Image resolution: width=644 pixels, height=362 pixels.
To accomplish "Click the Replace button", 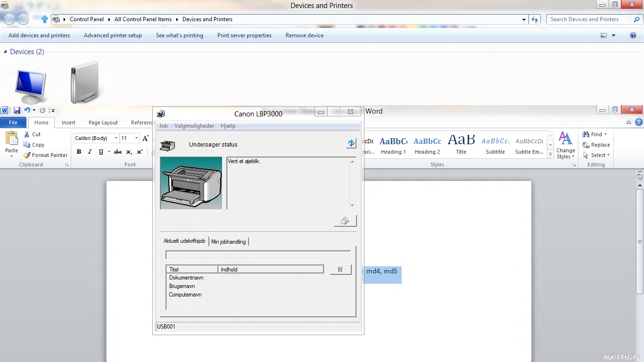I will [596, 145].
